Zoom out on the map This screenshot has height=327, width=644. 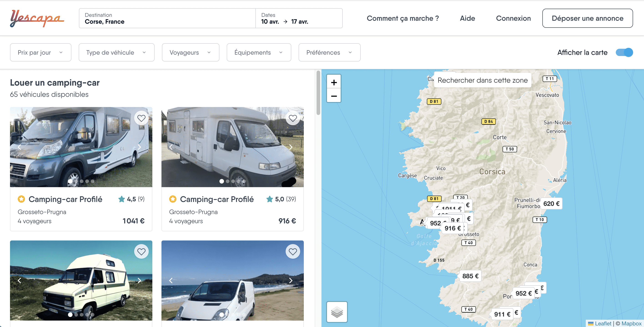[x=334, y=96]
